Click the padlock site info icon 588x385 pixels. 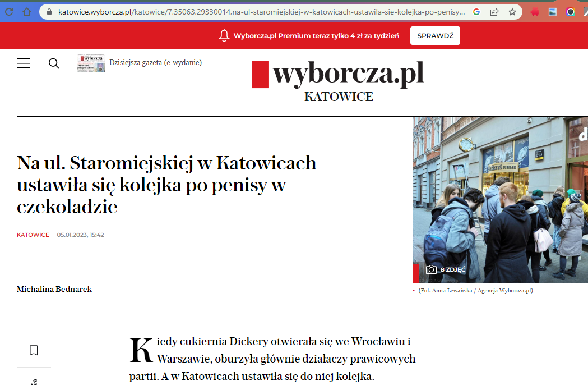(49, 12)
